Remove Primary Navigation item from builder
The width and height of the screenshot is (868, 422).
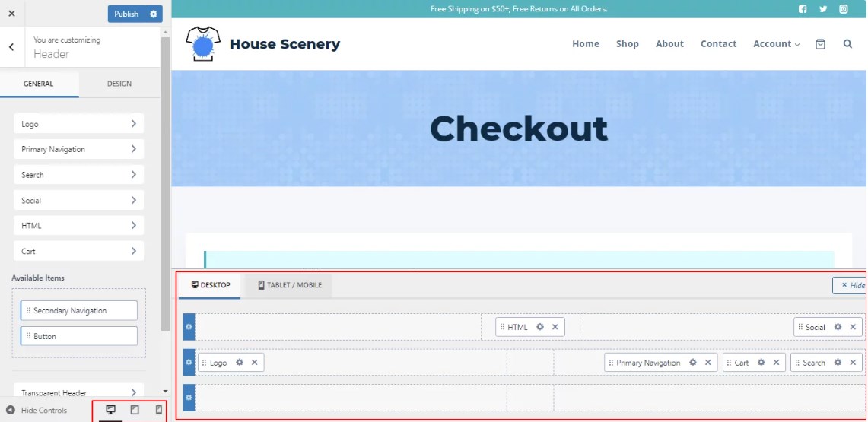(x=707, y=362)
